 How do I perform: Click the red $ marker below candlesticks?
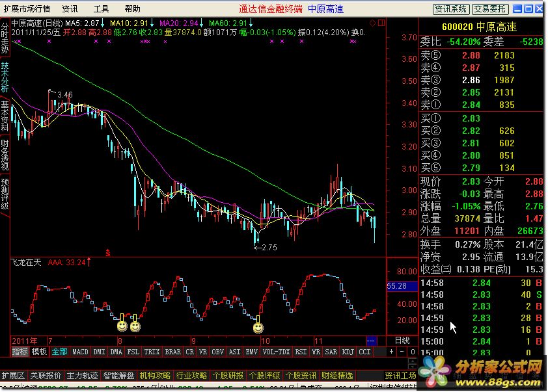coord(108,253)
